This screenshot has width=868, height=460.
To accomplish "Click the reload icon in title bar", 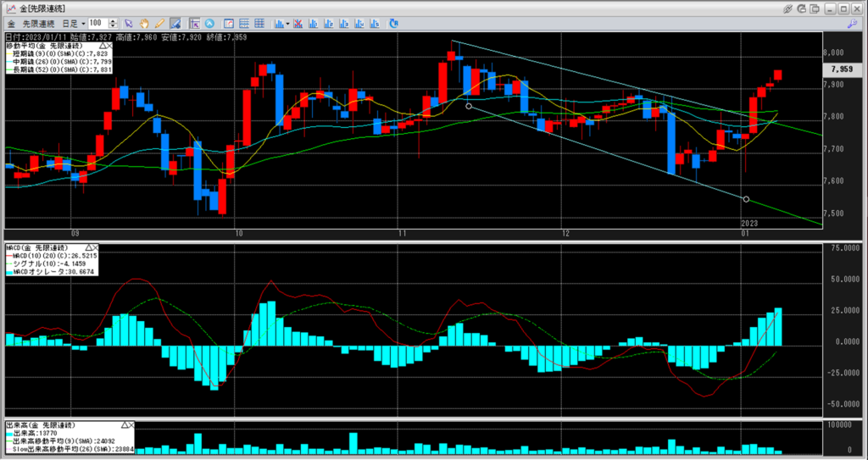I will point(802,8).
